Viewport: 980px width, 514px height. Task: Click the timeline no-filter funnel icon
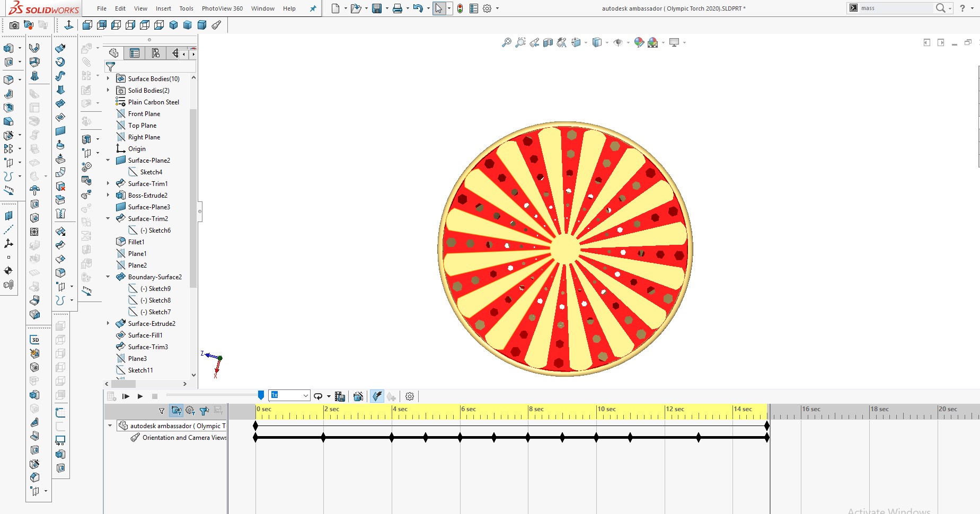coord(162,411)
